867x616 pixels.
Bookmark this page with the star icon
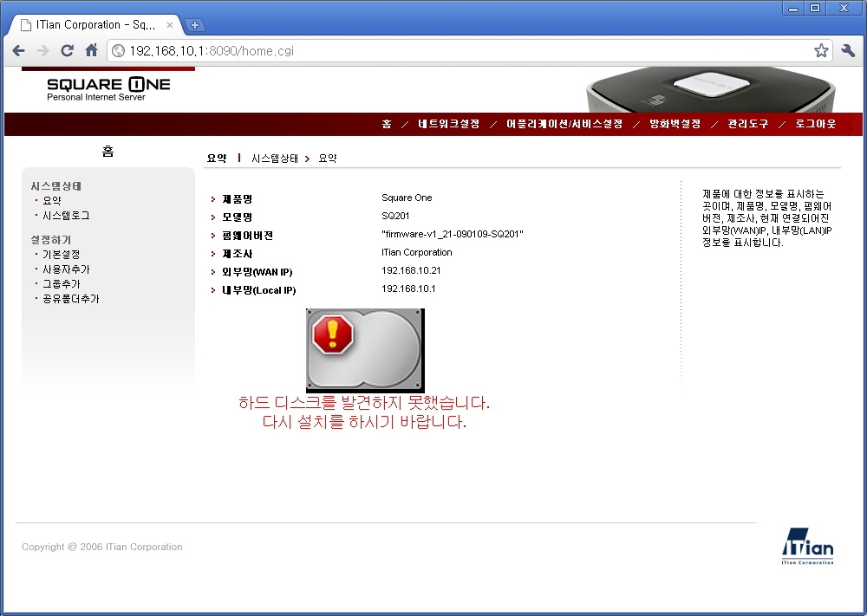tap(821, 51)
